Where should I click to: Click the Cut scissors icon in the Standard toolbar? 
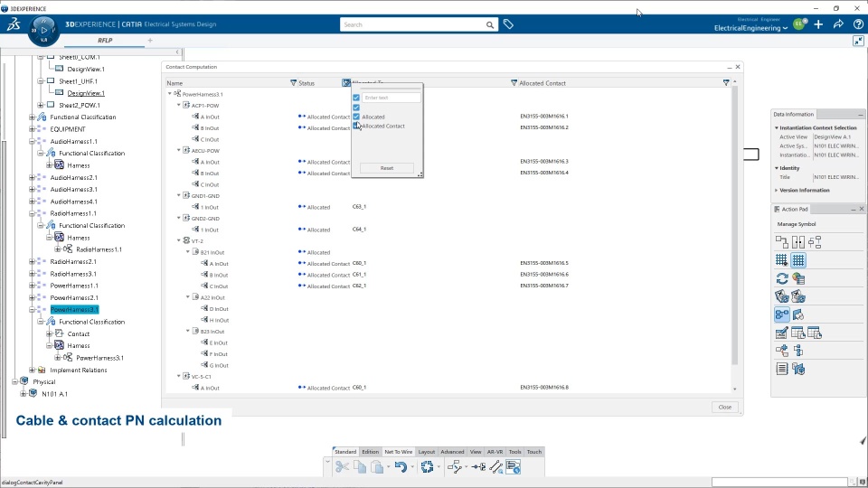point(342,467)
